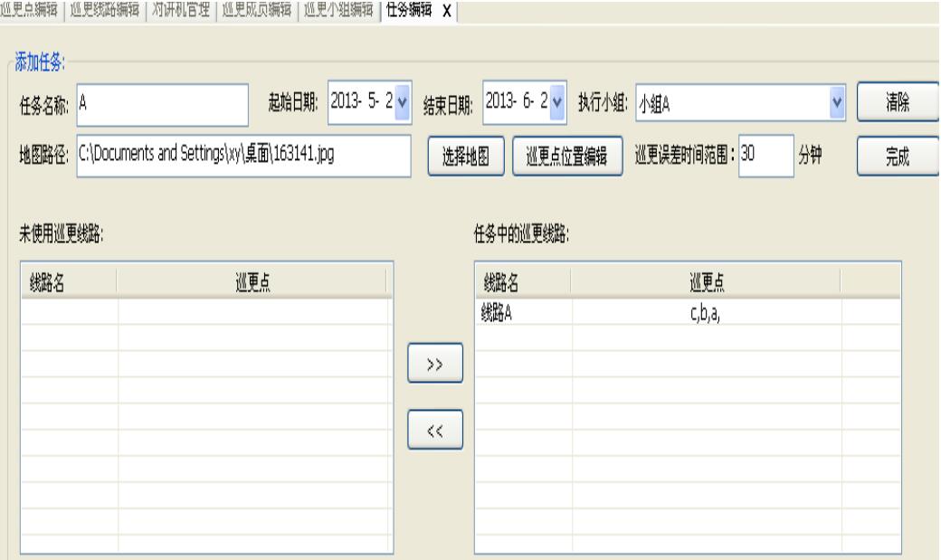Open the 巡更线路编辑 tab

tap(104, 10)
